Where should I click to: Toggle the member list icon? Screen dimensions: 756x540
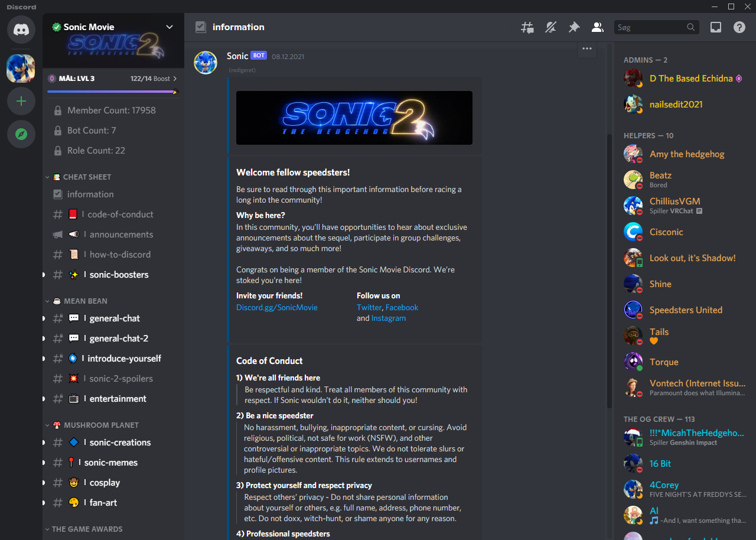(598, 27)
